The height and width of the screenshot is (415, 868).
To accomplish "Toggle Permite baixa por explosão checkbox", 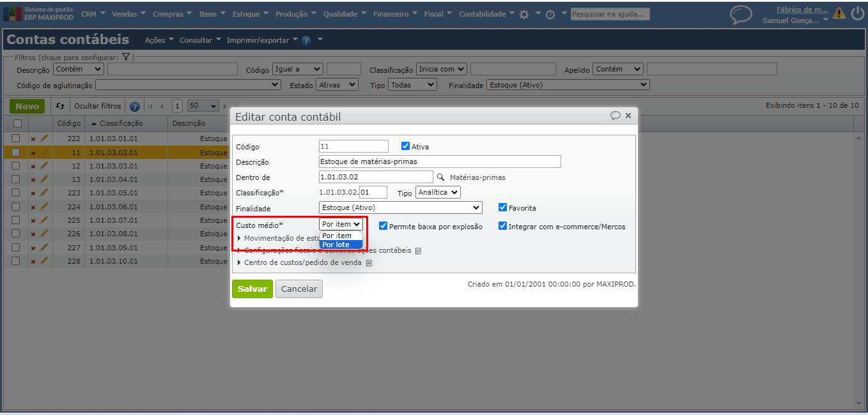I will tap(383, 226).
